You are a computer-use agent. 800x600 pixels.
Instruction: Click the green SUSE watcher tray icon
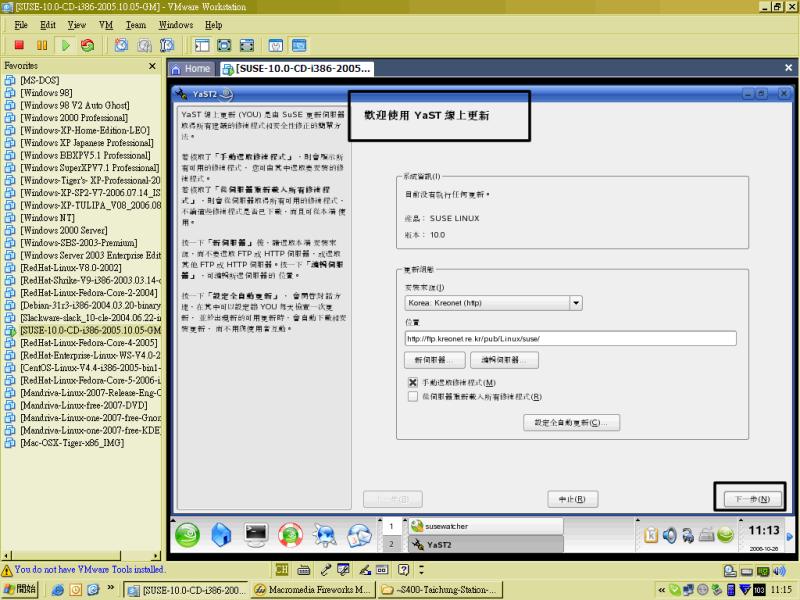(x=725, y=535)
